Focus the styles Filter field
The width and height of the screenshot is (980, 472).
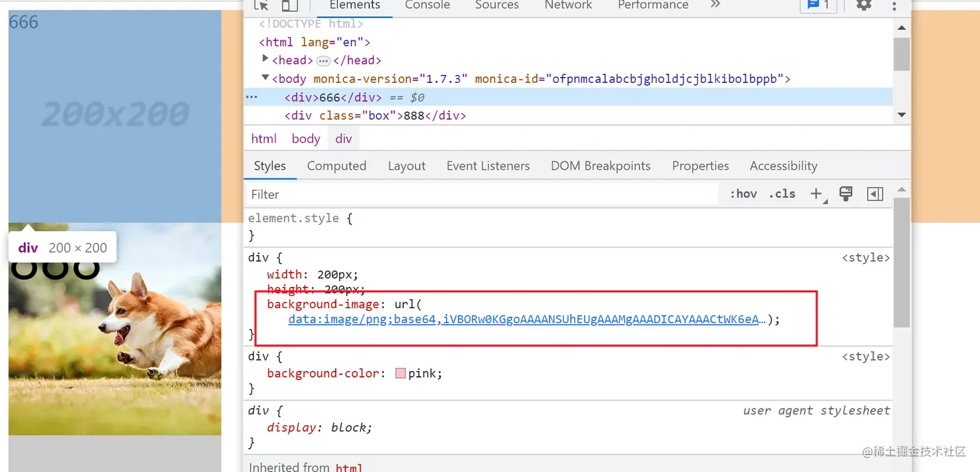point(484,194)
